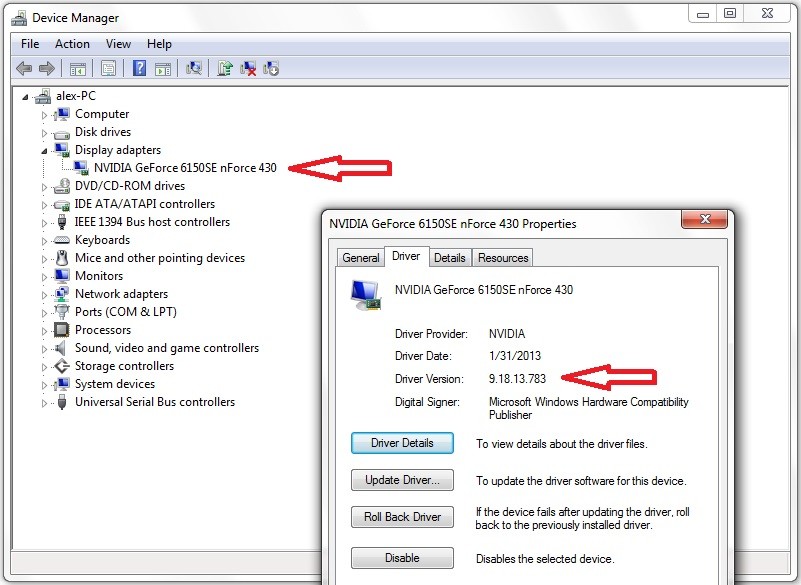801x585 pixels.
Task: Expand the DVD/CD-ROM drives category
Action: pyautogui.click(x=44, y=187)
